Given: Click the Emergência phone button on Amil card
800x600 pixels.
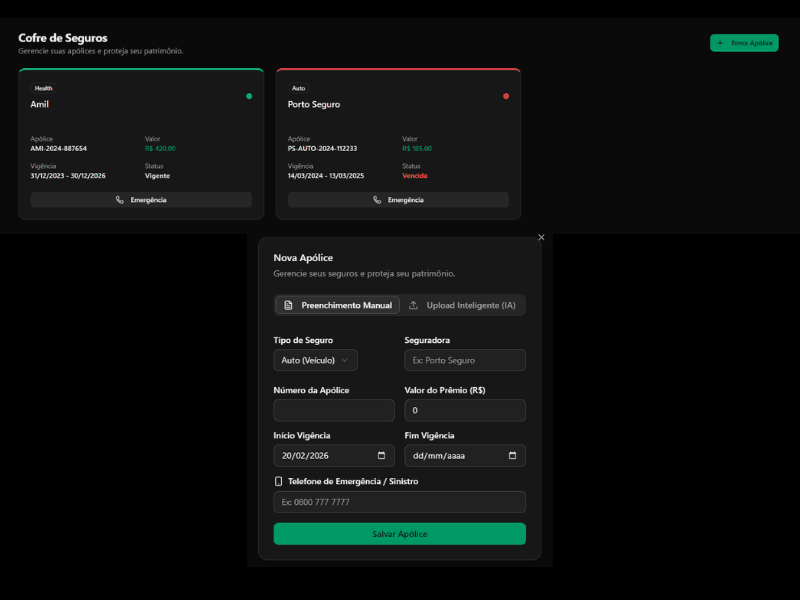Looking at the screenshot, I should [x=141, y=200].
